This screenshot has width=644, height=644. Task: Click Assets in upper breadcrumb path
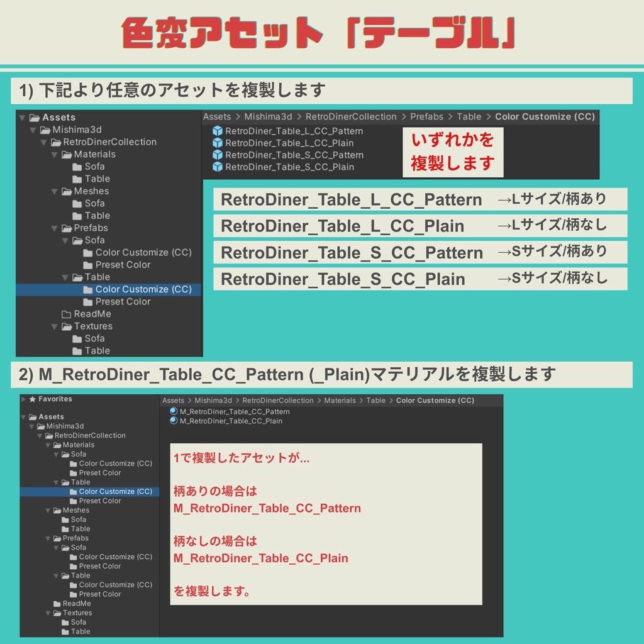pyautogui.click(x=217, y=116)
